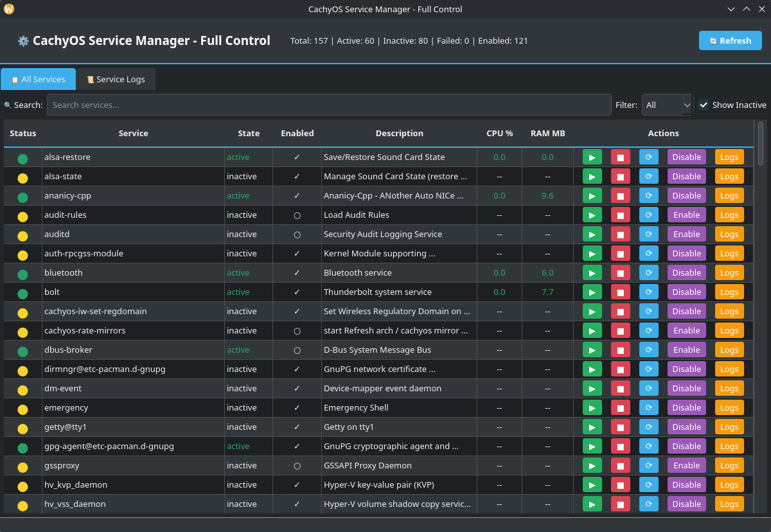Disable the alsa-restore service

click(686, 157)
